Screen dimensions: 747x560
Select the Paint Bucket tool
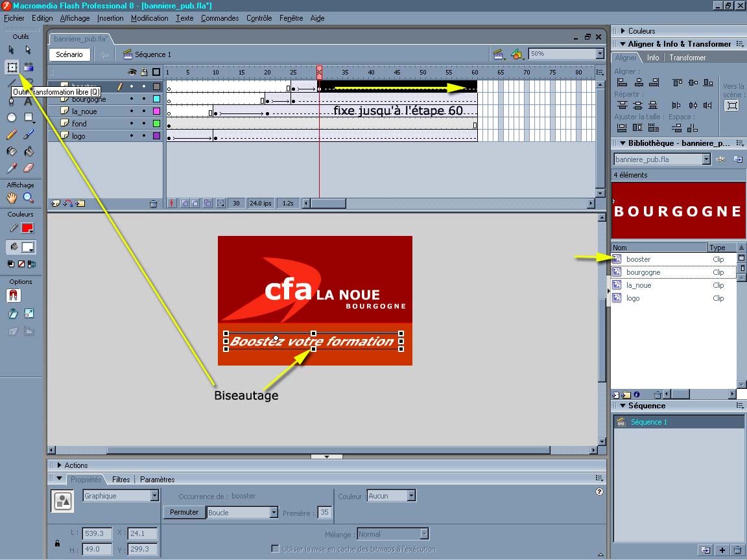pyautogui.click(x=29, y=151)
